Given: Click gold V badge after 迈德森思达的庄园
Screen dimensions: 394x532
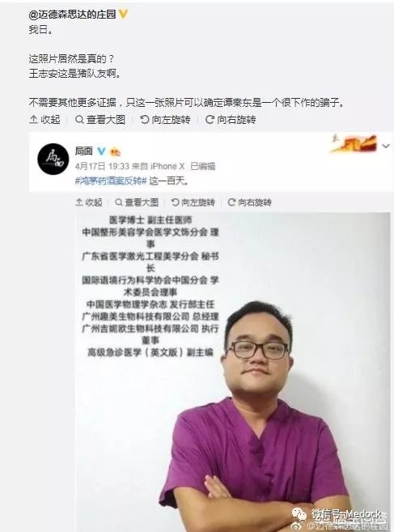Looking at the screenshot, I should (x=123, y=15).
